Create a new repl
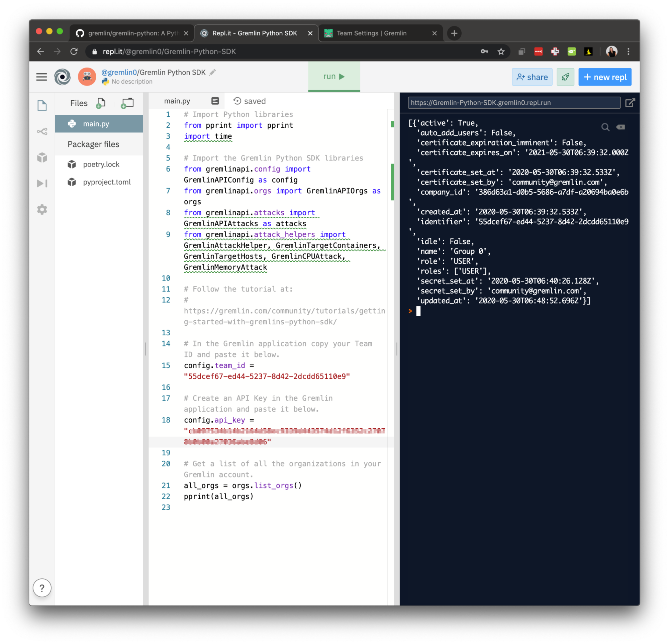Image resolution: width=669 pixels, height=644 pixels. click(x=605, y=77)
